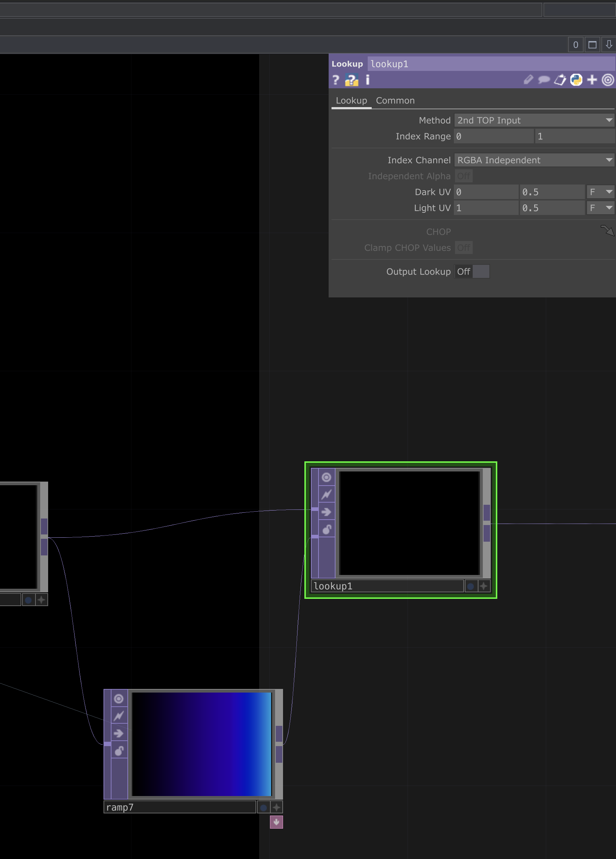The height and width of the screenshot is (859, 616).
Task: Toggle the Output Lookup switch
Action: click(472, 272)
